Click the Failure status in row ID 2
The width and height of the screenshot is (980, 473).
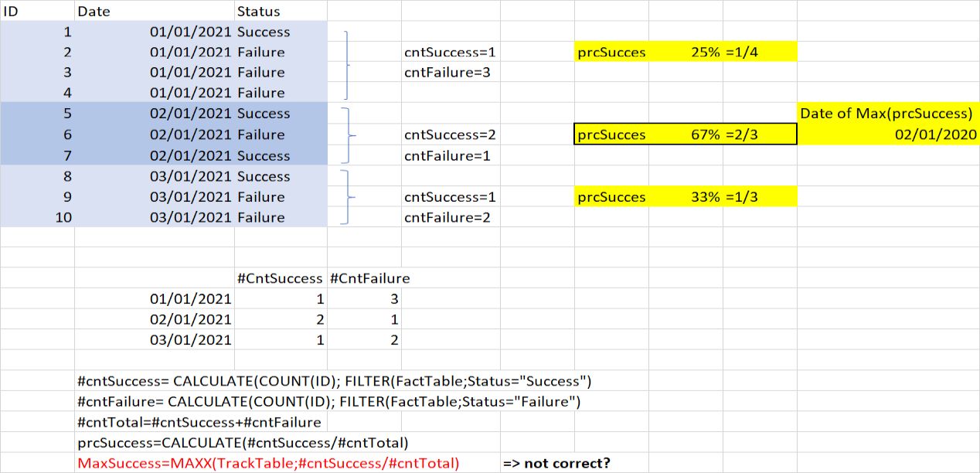281,52
